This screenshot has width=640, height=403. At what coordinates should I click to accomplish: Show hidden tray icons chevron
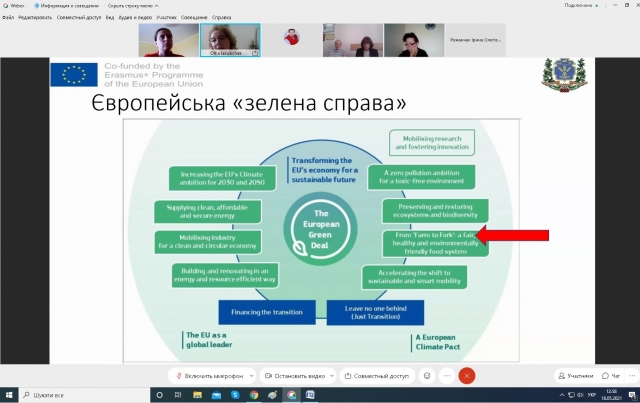pos(562,395)
